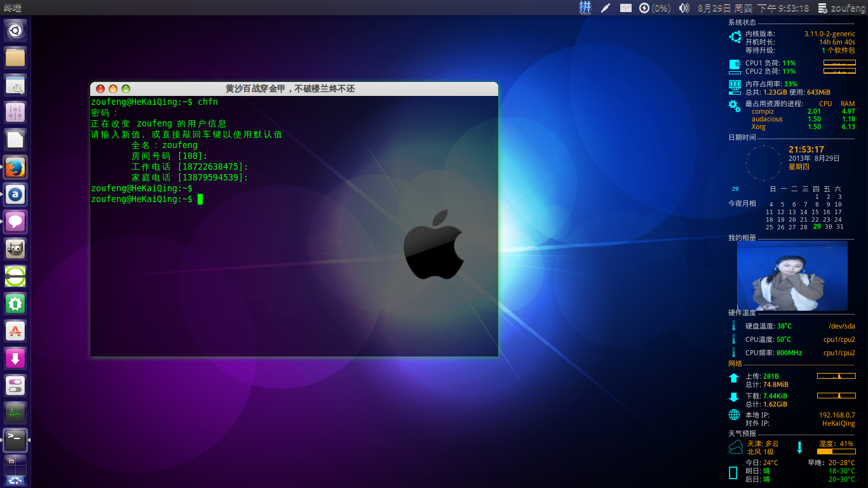The image size is (868, 488).
Task: Open the zoufeng session menu
Action: coord(841,8)
